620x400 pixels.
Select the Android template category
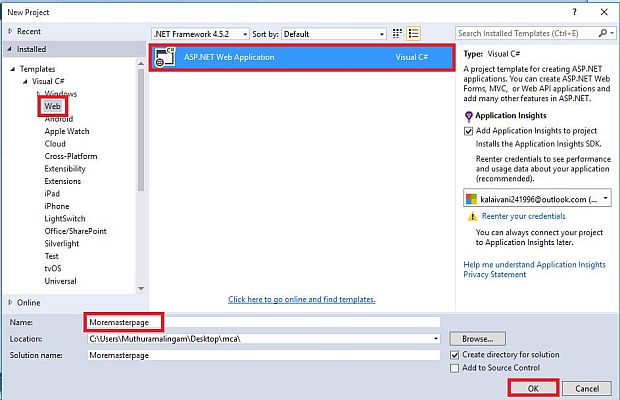coord(59,119)
